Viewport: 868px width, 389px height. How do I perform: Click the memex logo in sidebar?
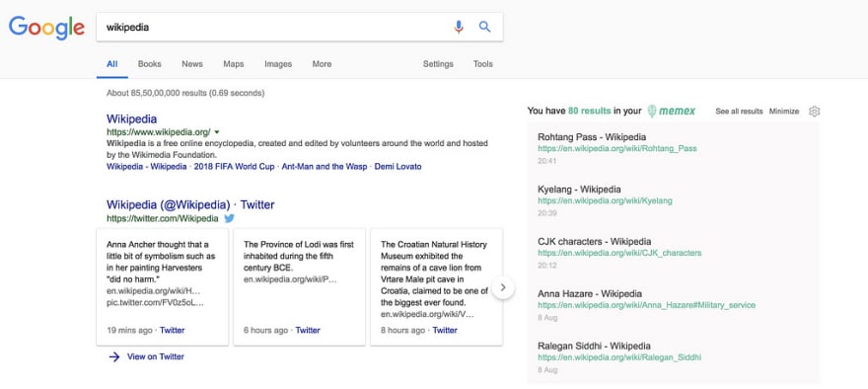672,111
